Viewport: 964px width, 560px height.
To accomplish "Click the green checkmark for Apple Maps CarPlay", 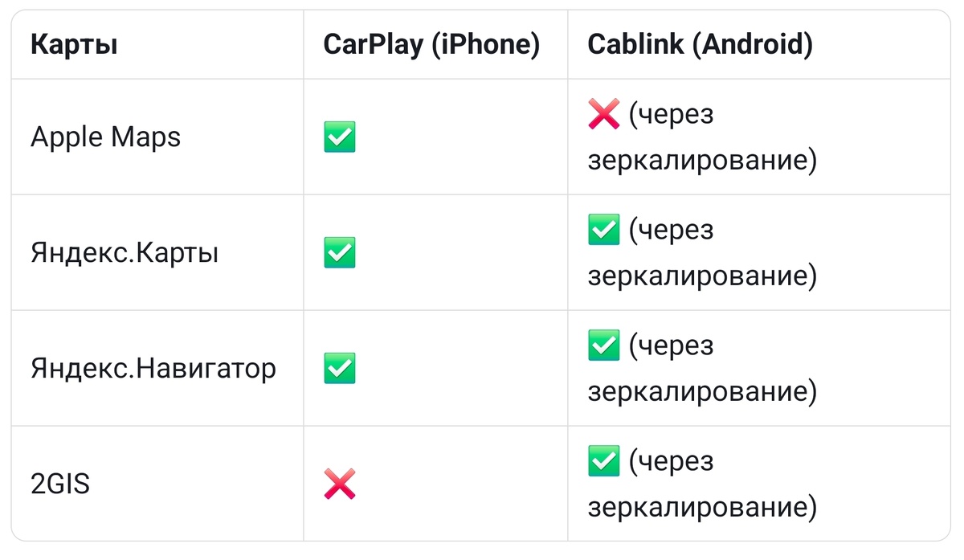I will pyautogui.click(x=339, y=137).
